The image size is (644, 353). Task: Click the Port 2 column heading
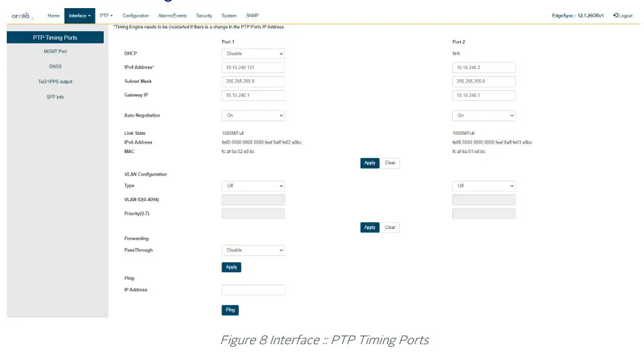[459, 42]
